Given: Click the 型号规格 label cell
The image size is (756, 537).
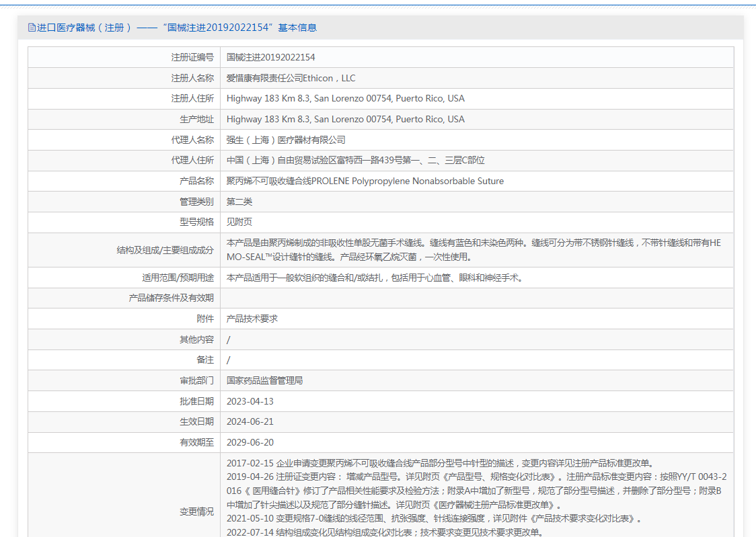Looking at the screenshot, I should [x=124, y=222].
